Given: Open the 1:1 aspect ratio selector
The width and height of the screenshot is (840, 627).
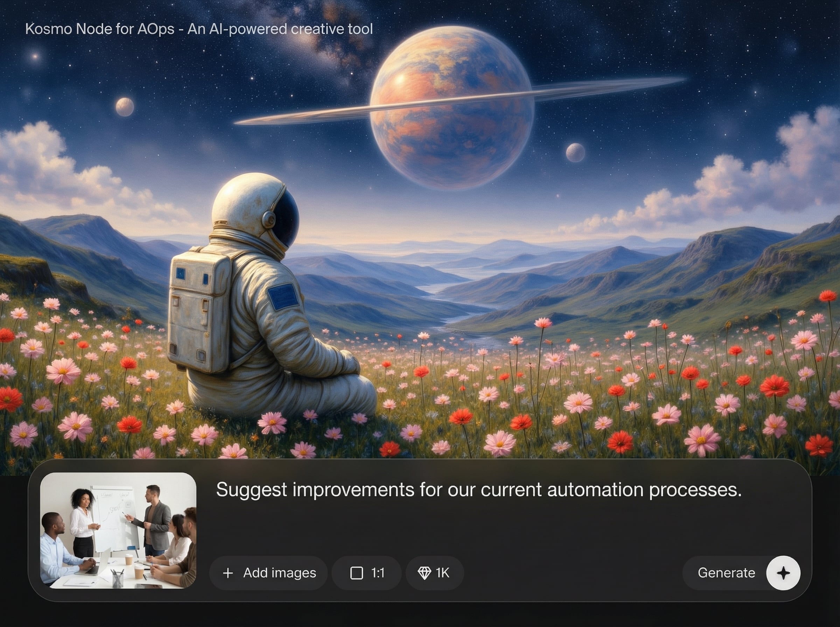Looking at the screenshot, I should (x=366, y=573).
